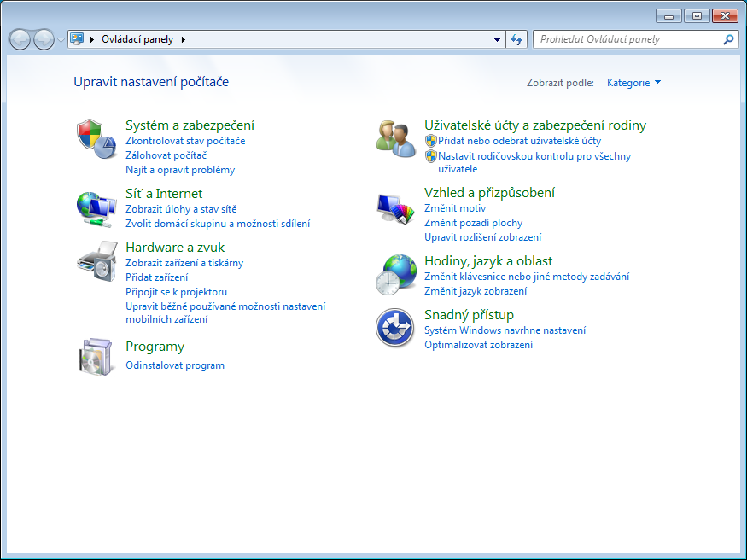Minimize the Control Panel window
Screen dimensions: 747x560
668,16
